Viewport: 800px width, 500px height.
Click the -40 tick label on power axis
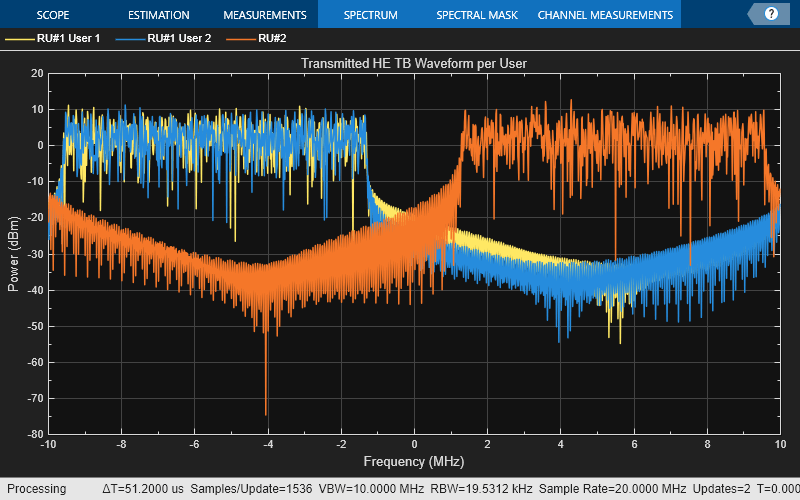click(35, 290)
